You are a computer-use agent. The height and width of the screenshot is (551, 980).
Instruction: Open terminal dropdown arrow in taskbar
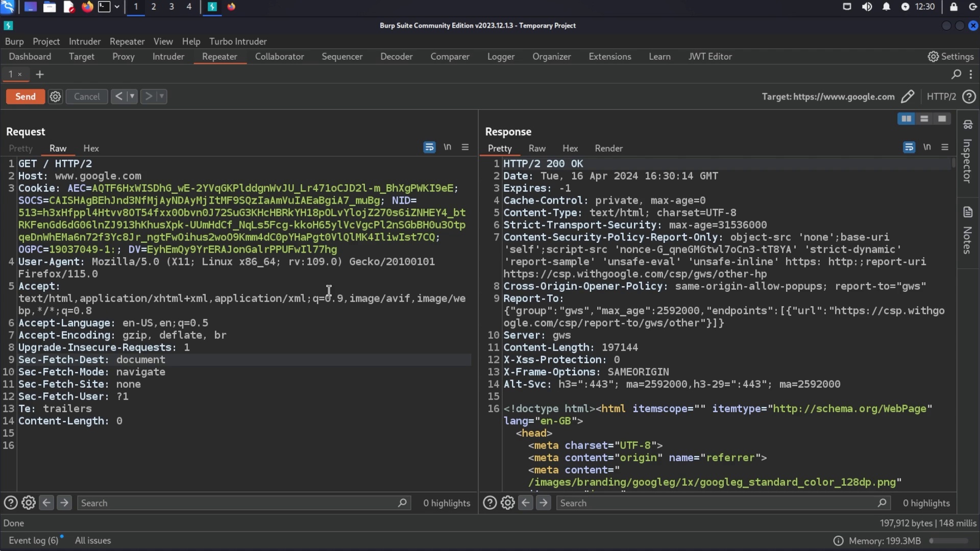click(x=117, y=7)
